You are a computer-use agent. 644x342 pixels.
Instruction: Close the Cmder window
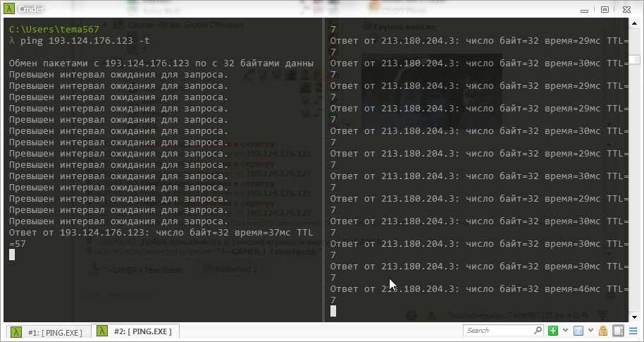click(627, 8)
